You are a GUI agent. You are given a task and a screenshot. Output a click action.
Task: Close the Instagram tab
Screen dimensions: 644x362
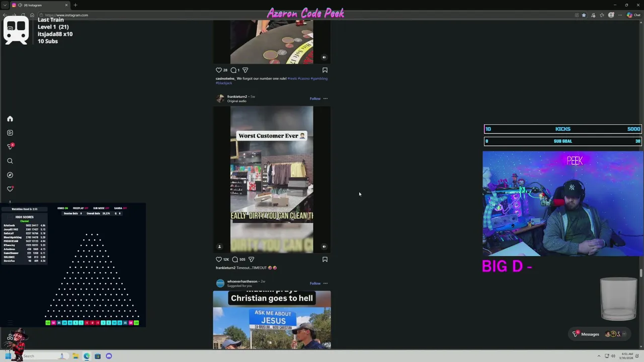pyautogui.click(x=66, y=5)
